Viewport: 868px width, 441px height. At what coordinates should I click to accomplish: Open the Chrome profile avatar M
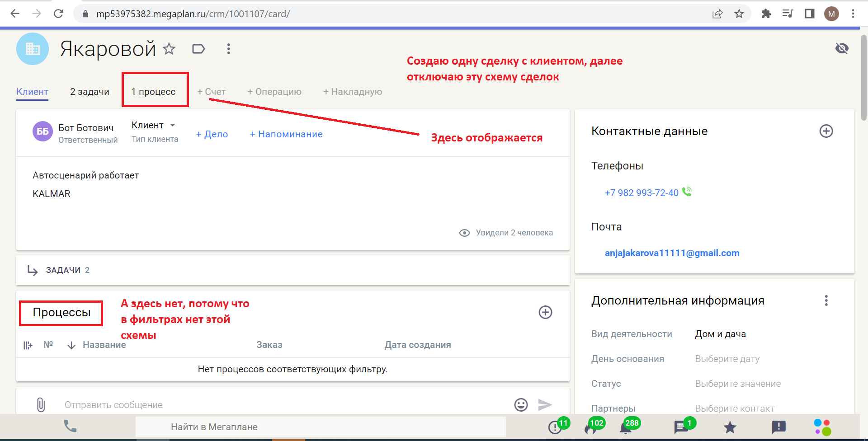point(831,14)
